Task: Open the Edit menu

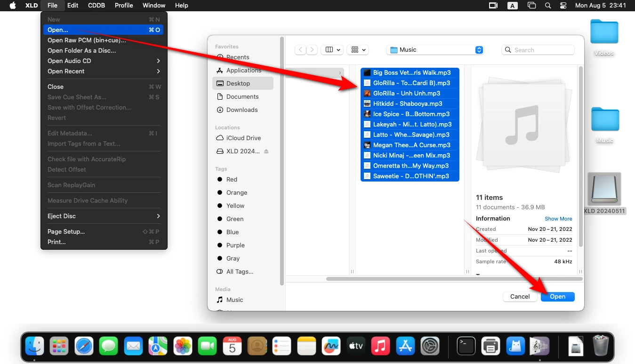Action: click(x=72, y=6)
